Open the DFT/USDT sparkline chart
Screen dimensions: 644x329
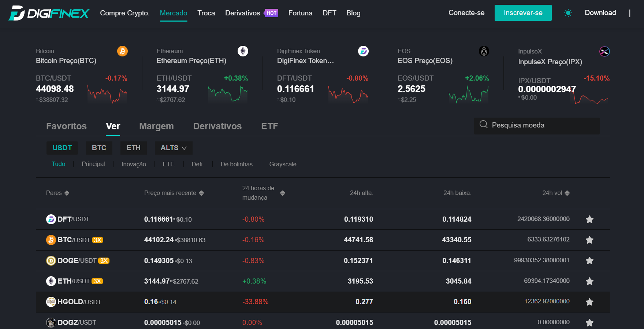point(348,95)
